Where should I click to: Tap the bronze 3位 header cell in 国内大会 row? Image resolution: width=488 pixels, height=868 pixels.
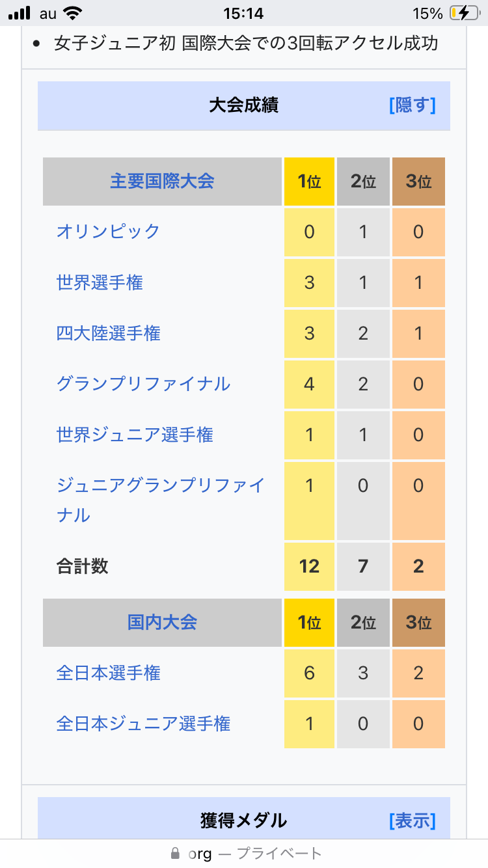418,623
